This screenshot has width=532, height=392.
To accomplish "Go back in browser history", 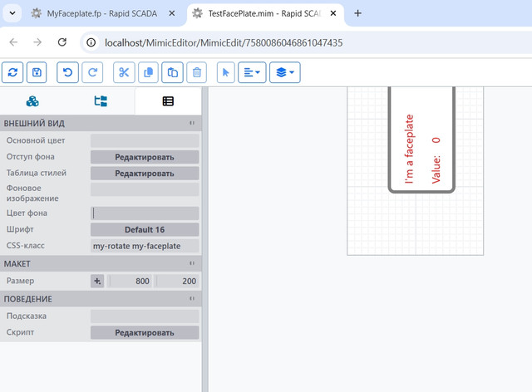I will [13, 42].
